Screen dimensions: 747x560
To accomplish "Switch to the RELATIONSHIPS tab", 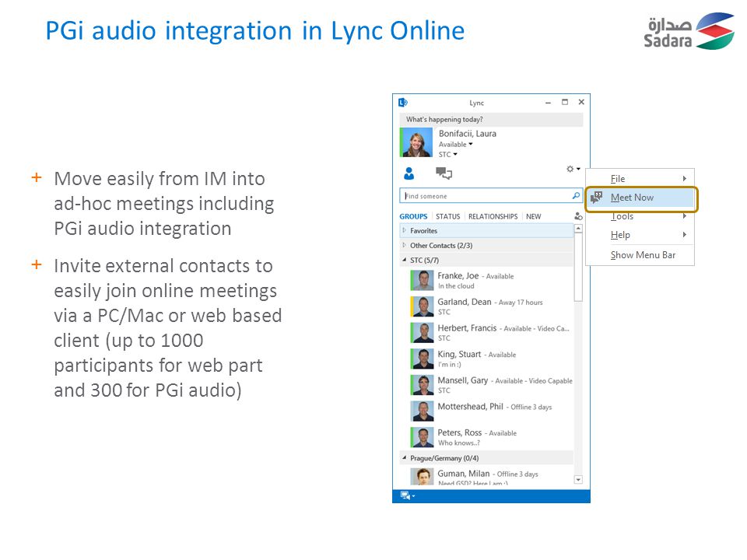I will pyautogui.click(x=493, y=216).
